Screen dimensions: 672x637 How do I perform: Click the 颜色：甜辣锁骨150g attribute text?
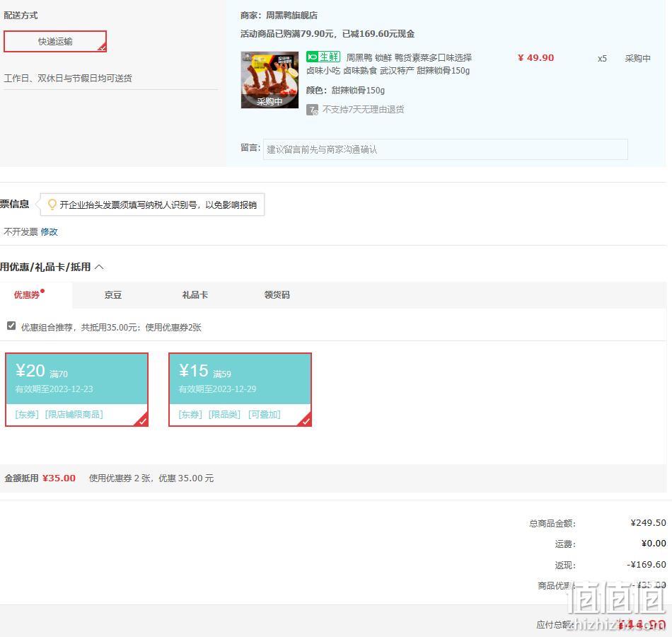(x=345, y=91)
